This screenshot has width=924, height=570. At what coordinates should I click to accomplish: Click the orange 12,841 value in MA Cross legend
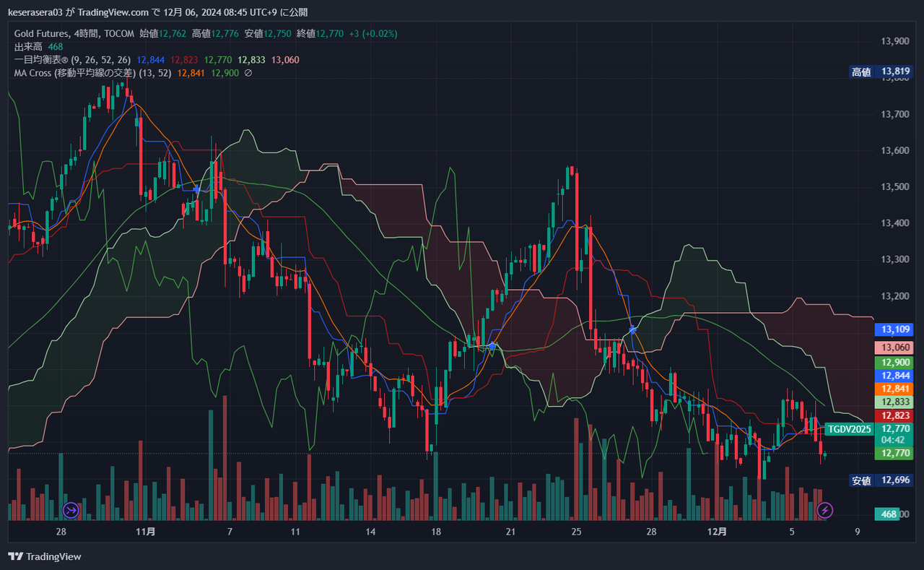click(x=191, y=73)
